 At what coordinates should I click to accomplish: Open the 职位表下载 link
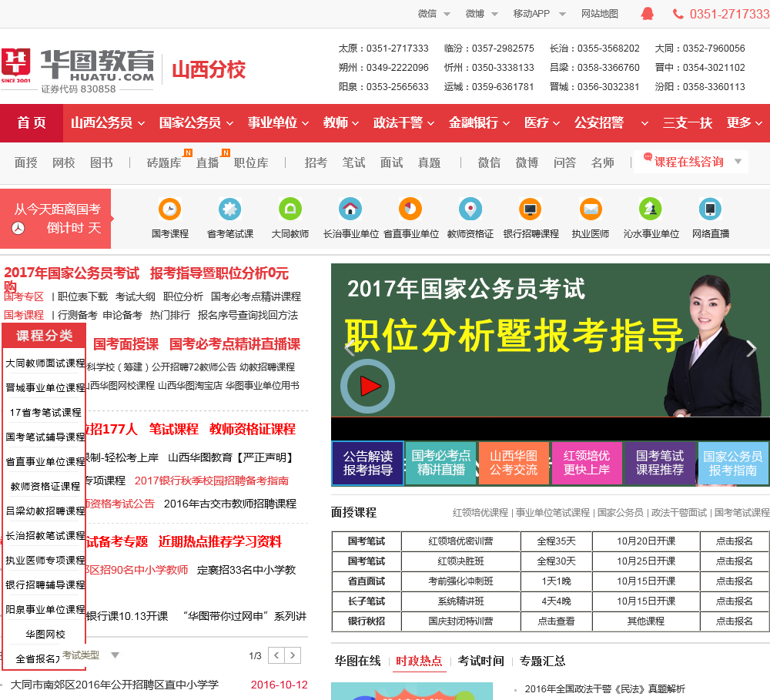click(x=82, y=296)
